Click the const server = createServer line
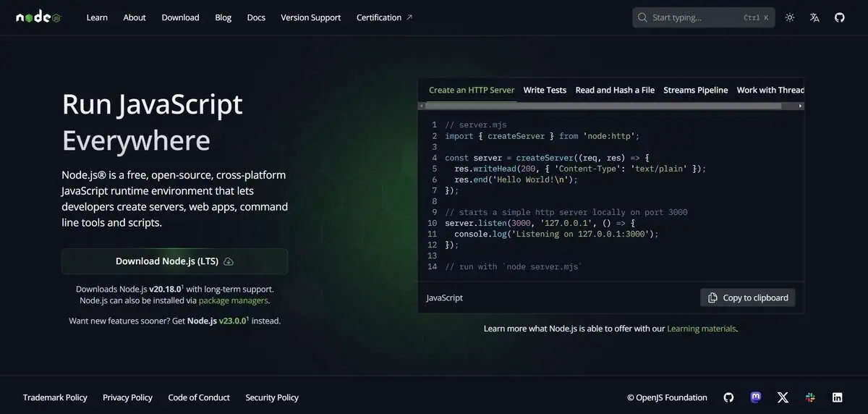The height and width of the screenshot is (414, 868). 548,157
